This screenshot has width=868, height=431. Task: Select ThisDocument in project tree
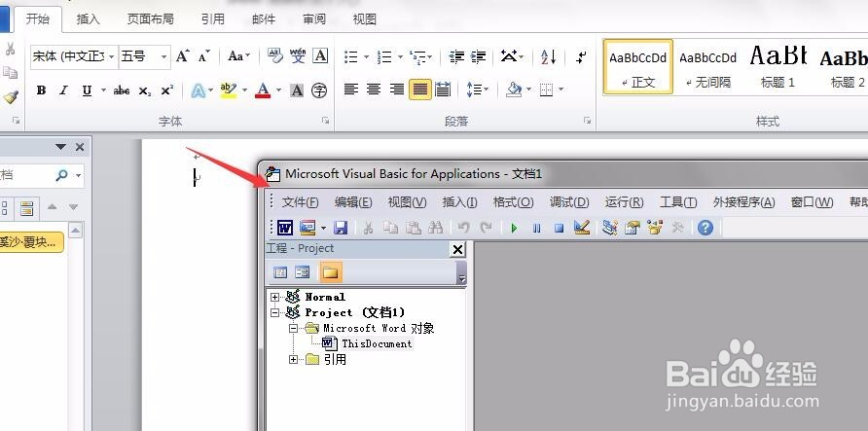click(x=377, y=343)
